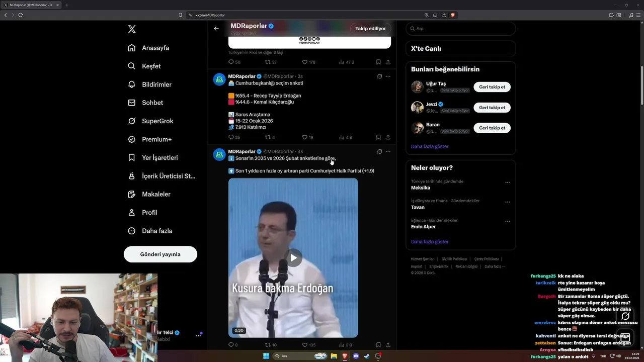Open options for Tavan trend
Image resolution: width=644 pixels, height=362 pixels.
507,202
